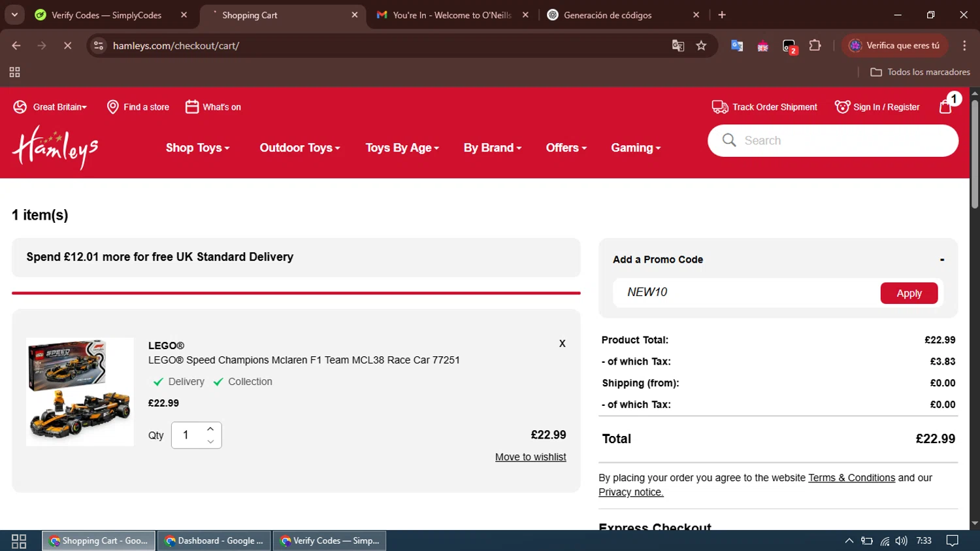Click the hamleys.com address bar URL
The image size is (980, 551).
click(x=176, y=46)
